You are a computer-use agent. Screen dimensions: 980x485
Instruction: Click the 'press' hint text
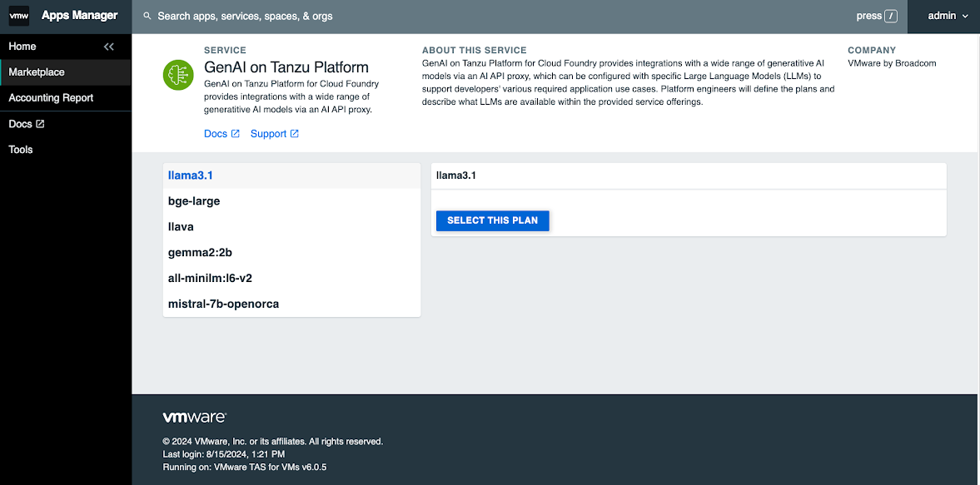[868, 17]
